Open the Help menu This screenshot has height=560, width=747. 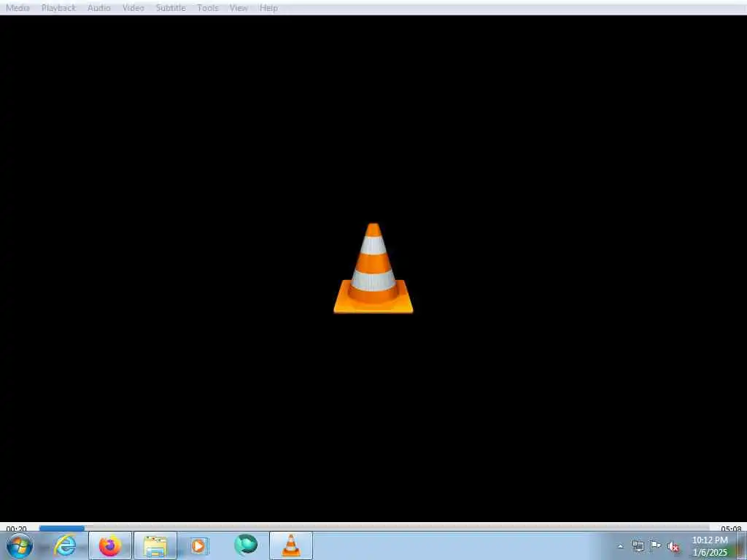[x=268, y=8]
